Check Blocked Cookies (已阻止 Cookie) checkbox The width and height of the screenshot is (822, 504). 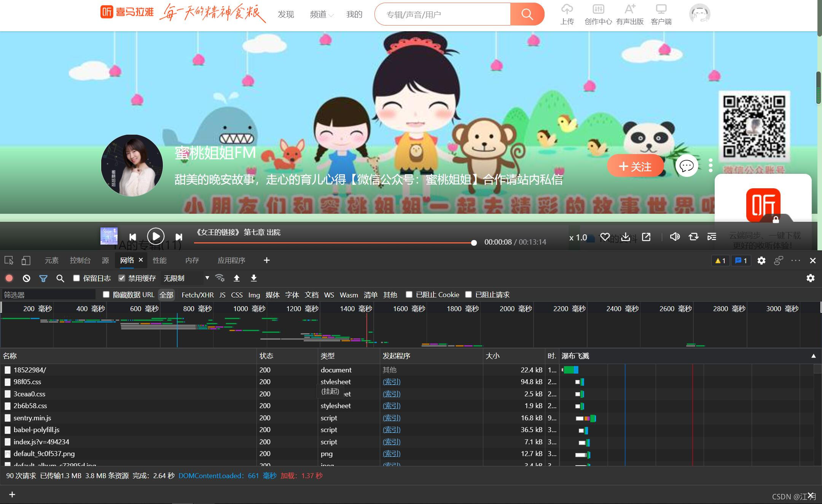[x=409, y=294]
